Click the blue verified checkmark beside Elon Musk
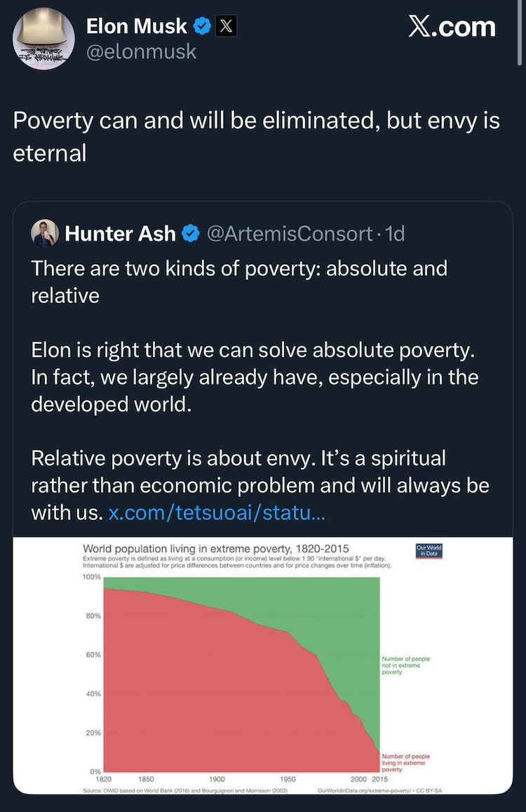The height and width of the screenshot is (812, 526). [x=203, y=26]
